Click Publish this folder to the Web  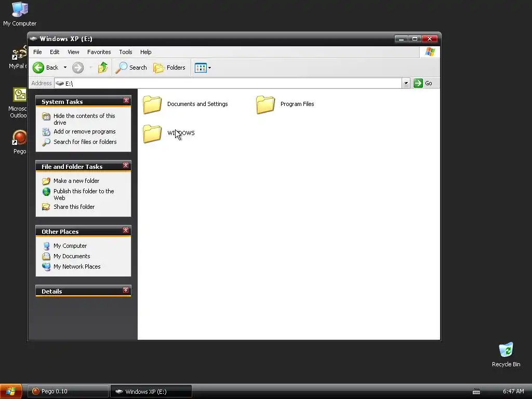(84, 194)
